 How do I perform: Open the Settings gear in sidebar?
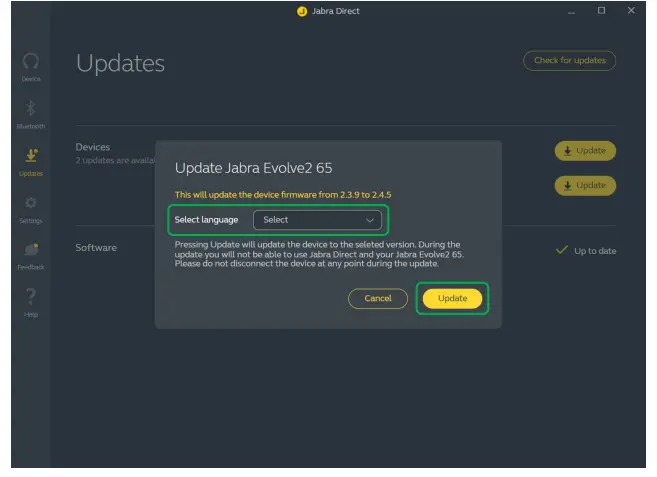coord(31,210)
